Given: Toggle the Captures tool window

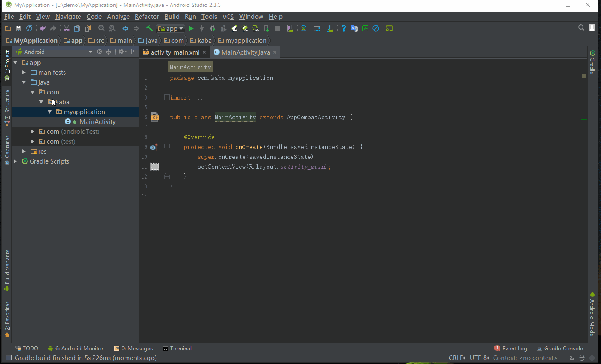Looking at the screenshot, I should click(x=7, y=150).
